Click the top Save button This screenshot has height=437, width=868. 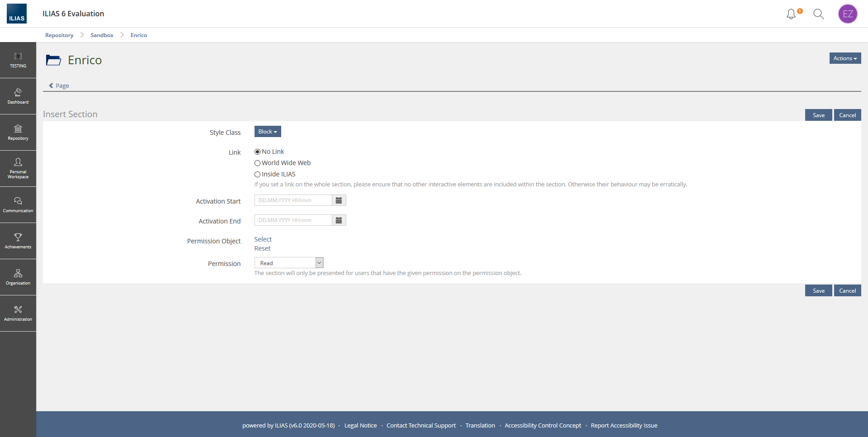tap(818, 115)
